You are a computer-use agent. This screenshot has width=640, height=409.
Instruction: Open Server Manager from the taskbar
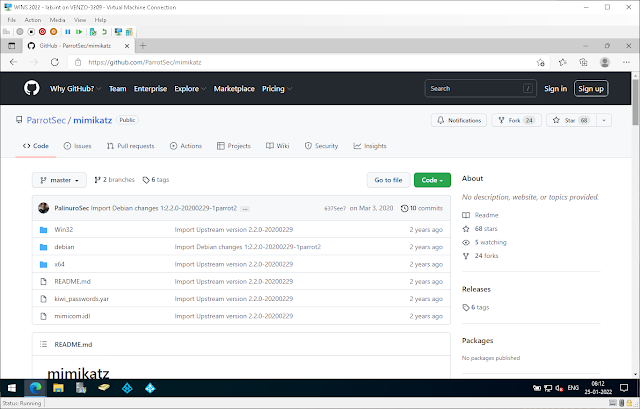point(81,388)
